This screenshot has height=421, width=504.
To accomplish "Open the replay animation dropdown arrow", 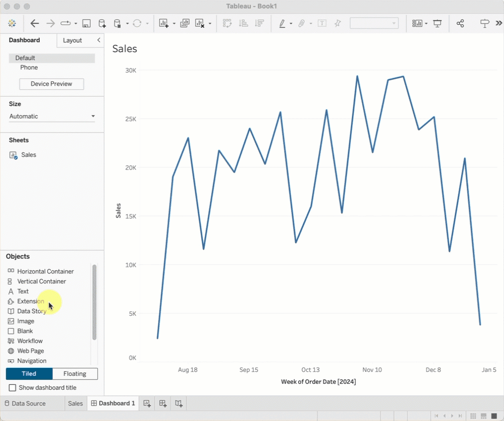I will click(76, 23).
